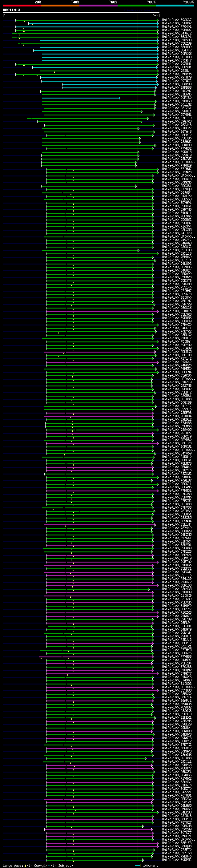Select last hit UniRef100_B0RP52

pos(177,860)
